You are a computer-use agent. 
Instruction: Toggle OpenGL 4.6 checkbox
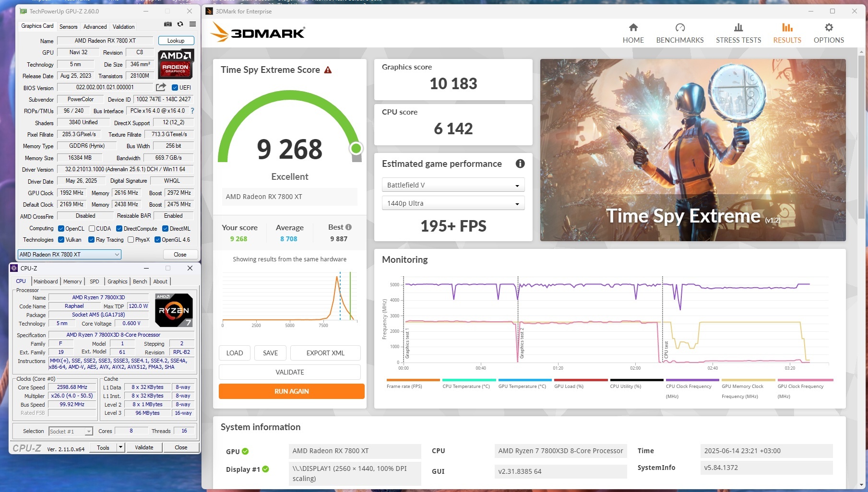click(x=157, y=240)
